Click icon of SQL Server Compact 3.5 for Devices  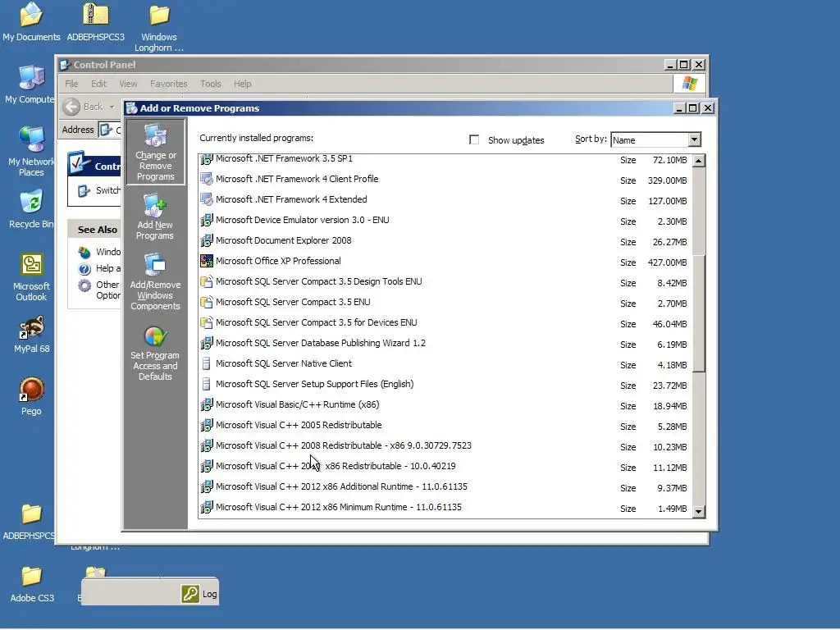tap(206, 323)
